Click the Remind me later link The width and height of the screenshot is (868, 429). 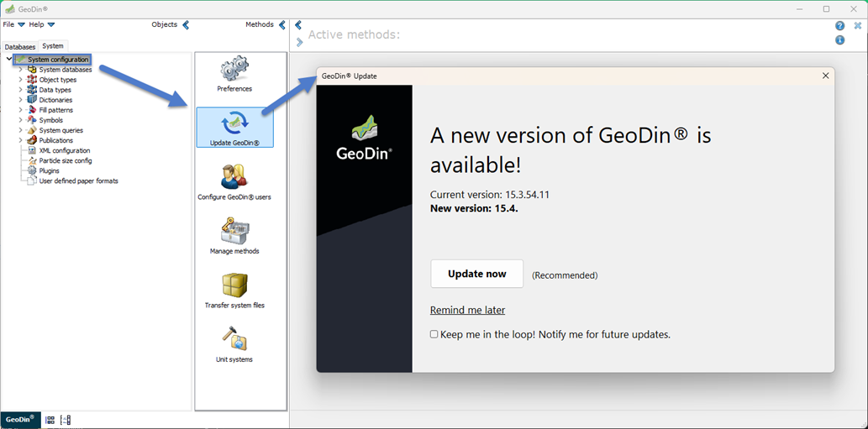467,310
